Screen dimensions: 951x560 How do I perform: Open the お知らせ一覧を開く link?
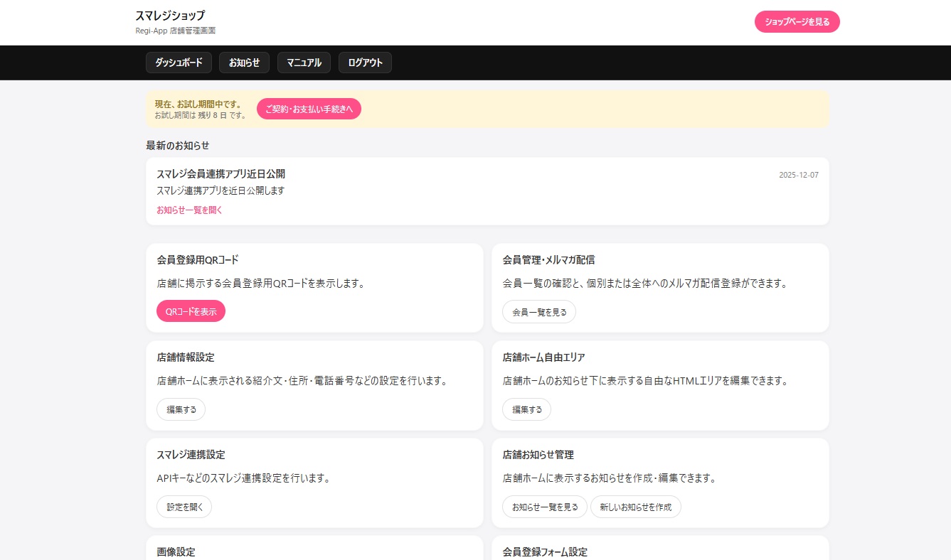point(189,210)
